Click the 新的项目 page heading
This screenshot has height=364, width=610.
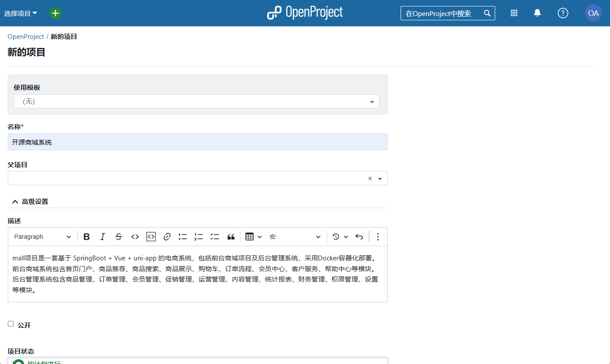click(x=26, y=52)
